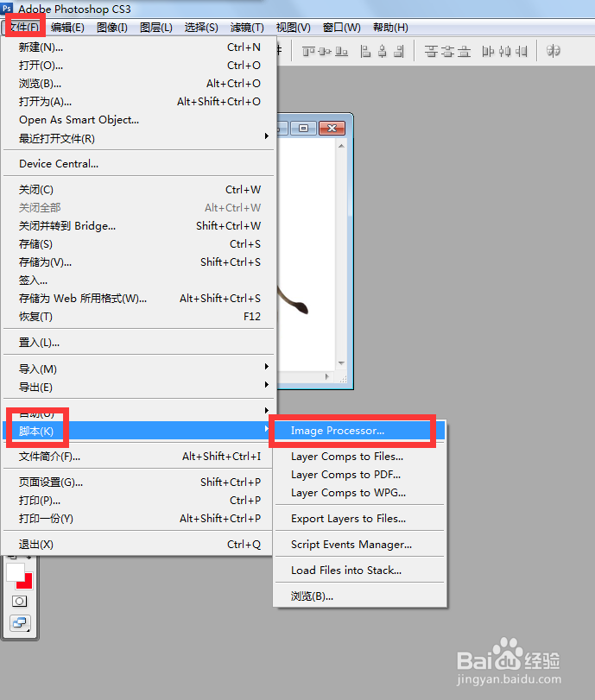595x700 pixels.
Task: Click document window scroll down arrow
Action: click(x=342, y=363)
